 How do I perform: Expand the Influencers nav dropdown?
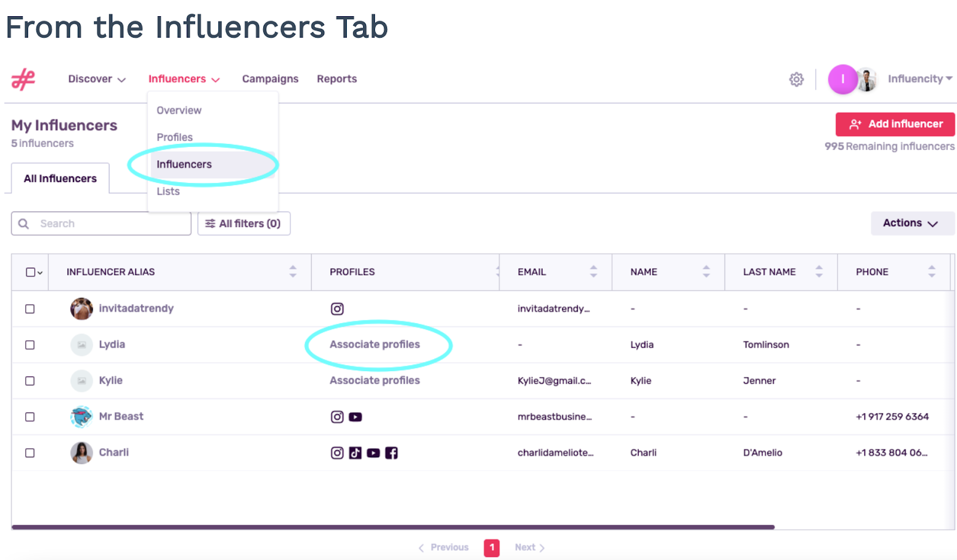point(184,79)
